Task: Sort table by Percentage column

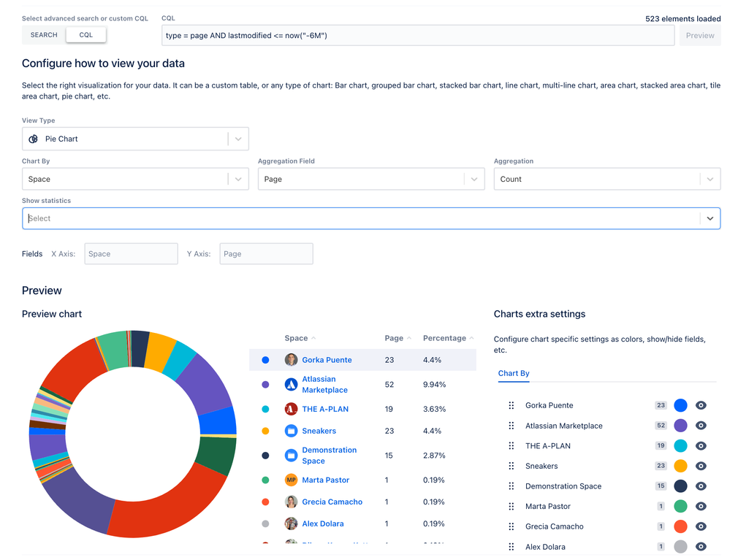Action: tap(448, 338)
